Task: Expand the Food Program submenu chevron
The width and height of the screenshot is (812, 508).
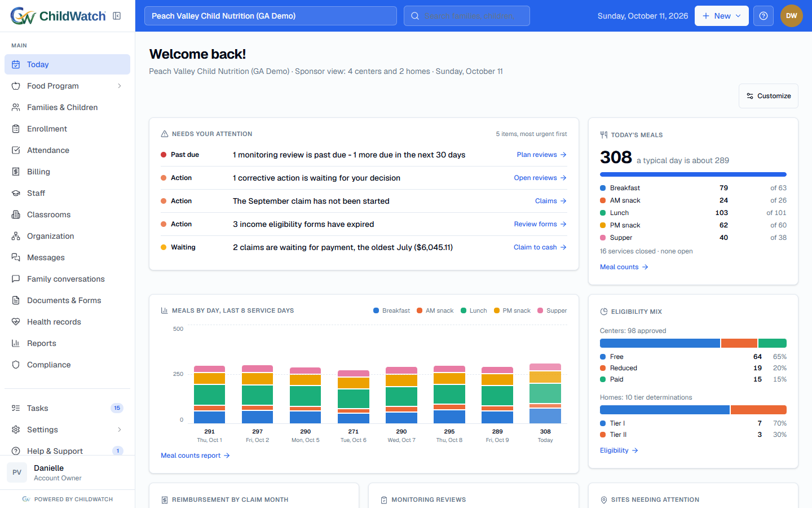Action: [120, 86]
